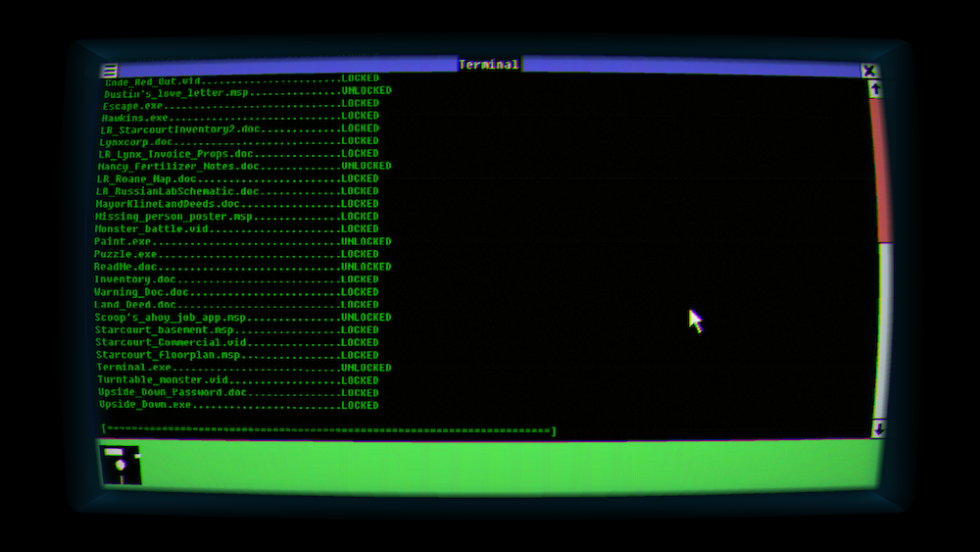Select LR_Roane_Map.doc entry

point(238,179)
